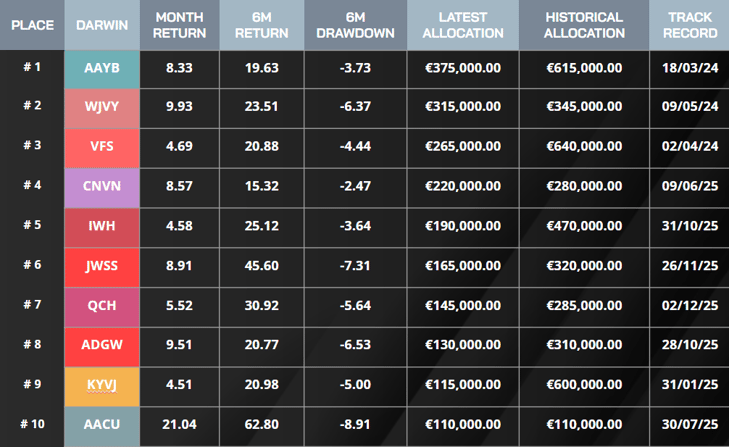Viewport: 729px width, 447px height.
Task: Open the VFS darwin entry
Action: [102, 148]
